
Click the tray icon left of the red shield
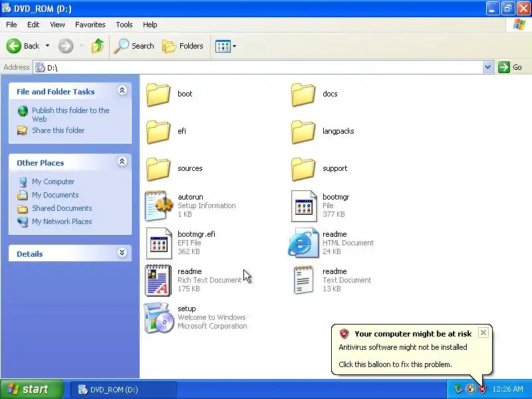click(x=470, y=389)
